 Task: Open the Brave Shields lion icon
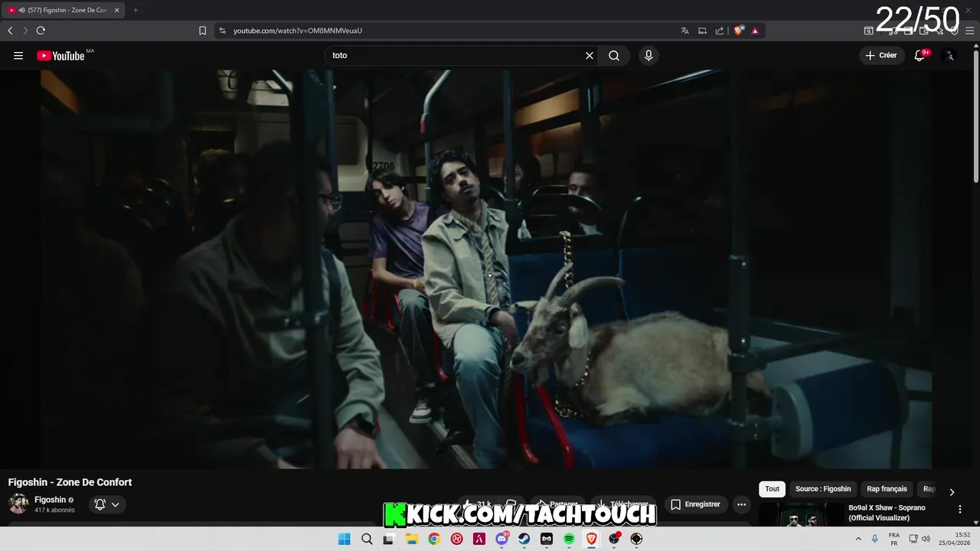738,31
